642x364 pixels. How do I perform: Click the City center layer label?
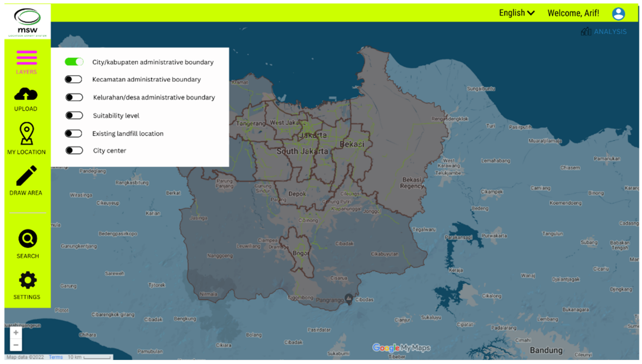[x=109, y=151]
